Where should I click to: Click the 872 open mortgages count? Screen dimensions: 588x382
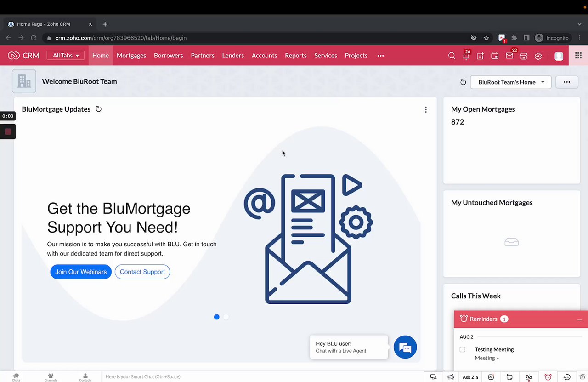[458, 122]
